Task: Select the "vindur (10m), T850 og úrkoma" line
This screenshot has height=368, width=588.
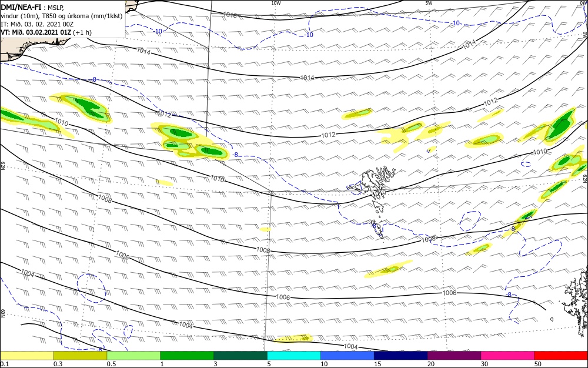Action: [x=62, y=16]
